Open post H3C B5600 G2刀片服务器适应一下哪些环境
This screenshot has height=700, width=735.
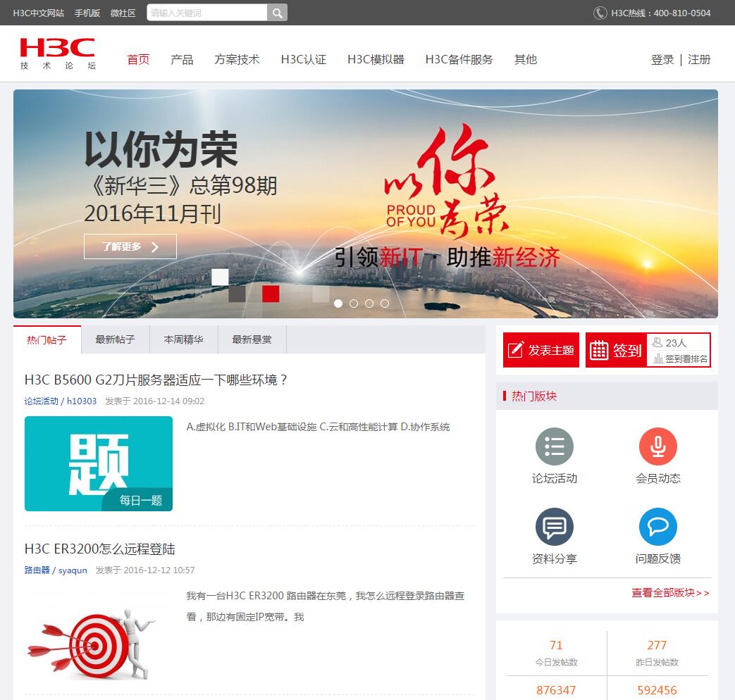pyautogui.click(x=156, y=380)
